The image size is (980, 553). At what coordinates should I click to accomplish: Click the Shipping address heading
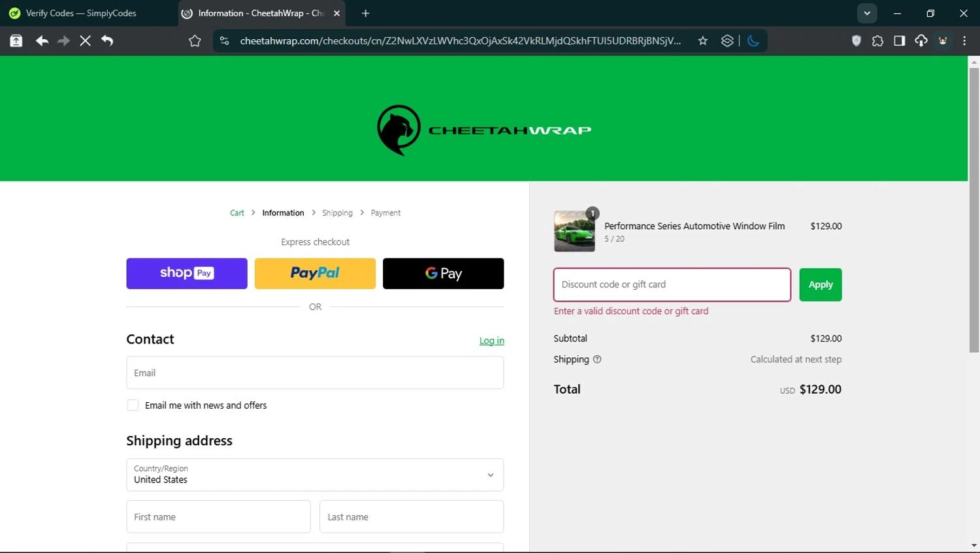click(179, 441)
